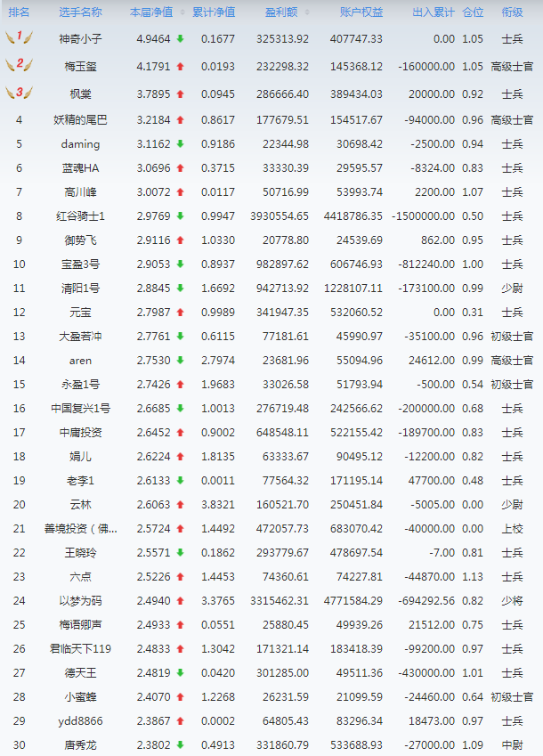Click red up arrow in 妖精的尾巴 row
Screen dimensions: 543x756
(x=180, y=119)
